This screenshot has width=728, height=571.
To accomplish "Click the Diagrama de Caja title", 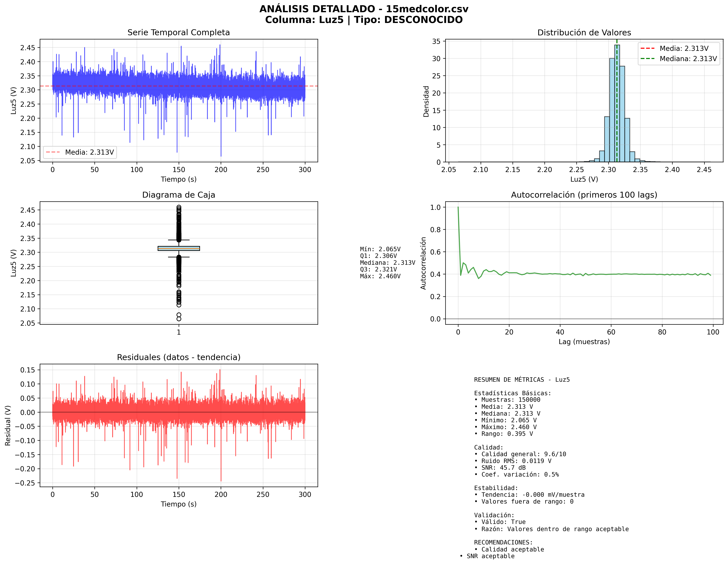I will click(x=178, y=195).
